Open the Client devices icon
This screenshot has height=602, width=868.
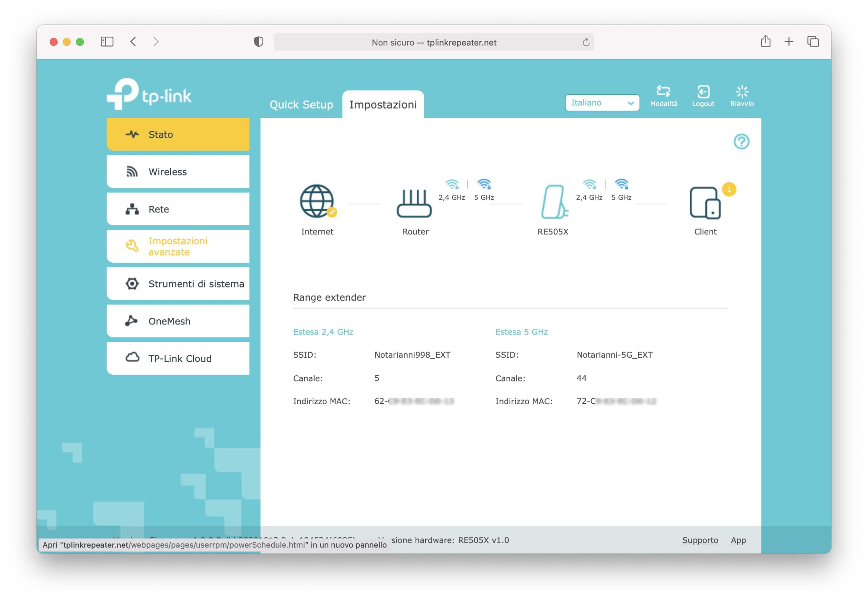(x=705, y=203)
